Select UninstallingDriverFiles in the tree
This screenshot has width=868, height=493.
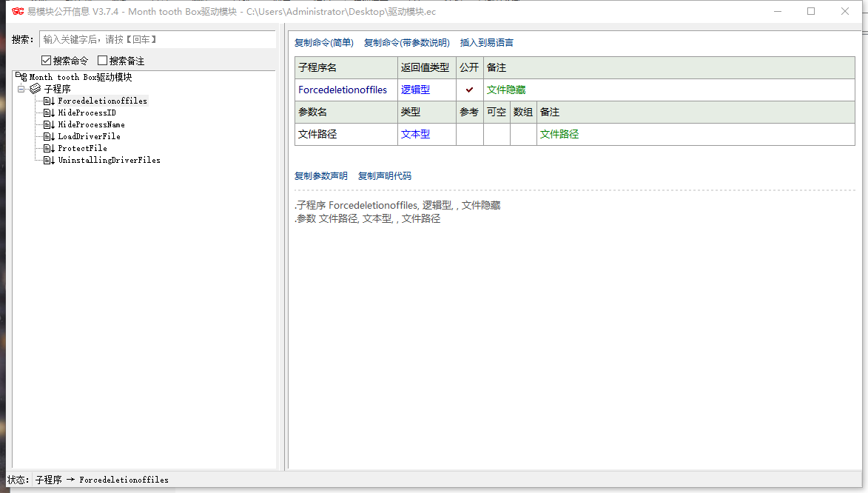click(x=109, y=160)
